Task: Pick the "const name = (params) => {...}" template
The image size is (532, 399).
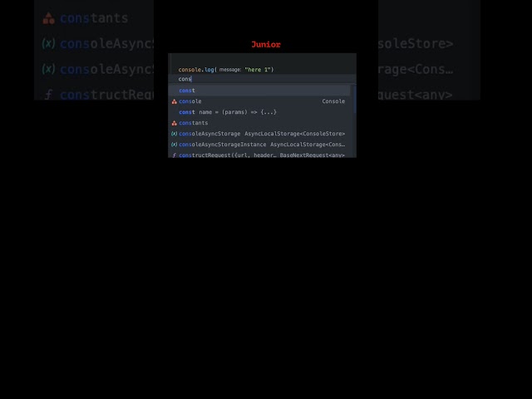Action: [259, 112]
